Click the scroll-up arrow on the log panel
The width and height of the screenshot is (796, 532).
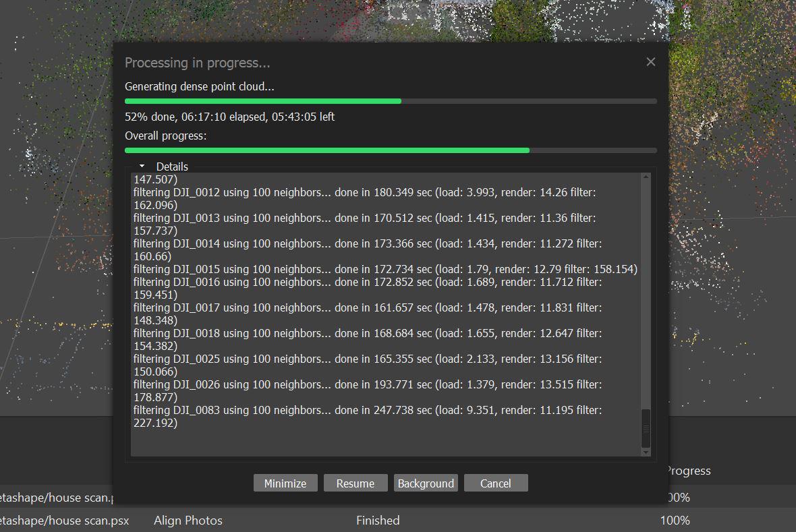tap(646, 177)
